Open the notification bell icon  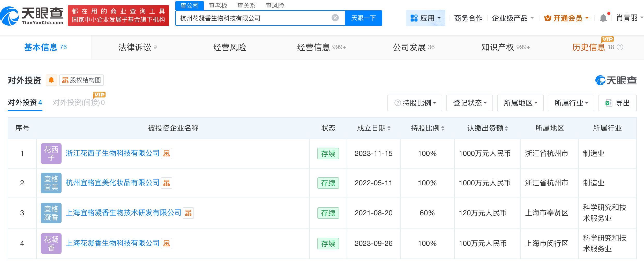603,18
